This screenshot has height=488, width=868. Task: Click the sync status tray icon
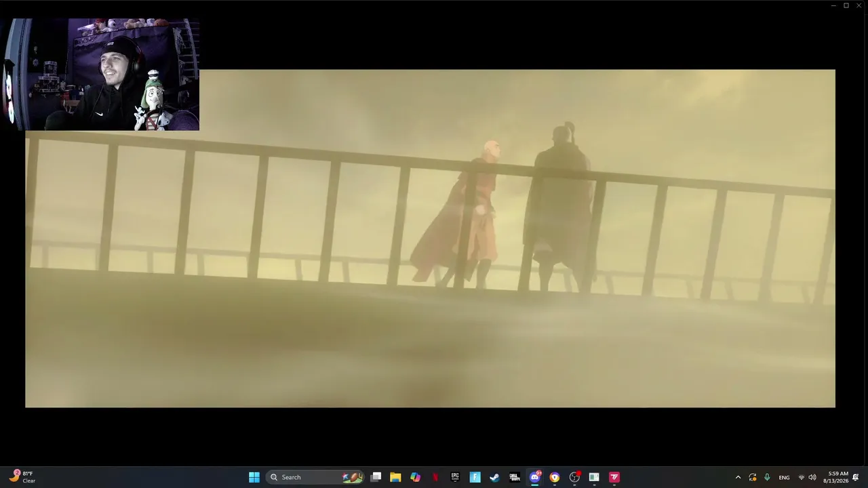tap(753, 477)
